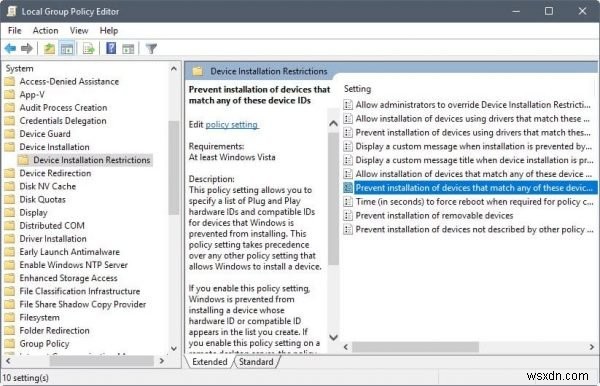Open the Help menu
600x386 pixels.
[109, 30]
